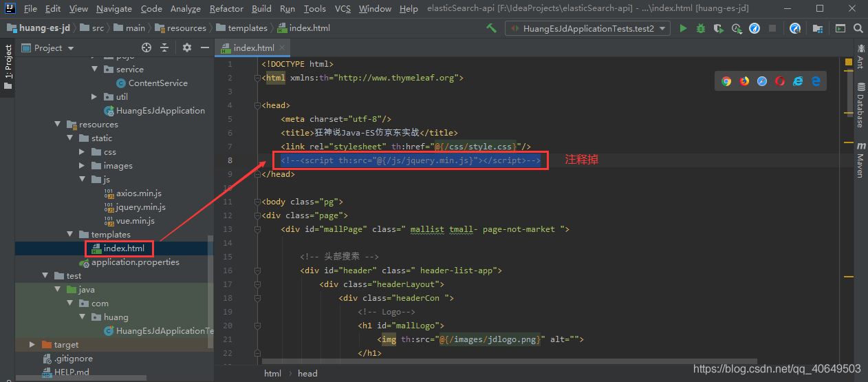The width and height of the screenshot is (868, 382).
Task: Select .gitignore file in tree
Action: click(x=67, y=359)
